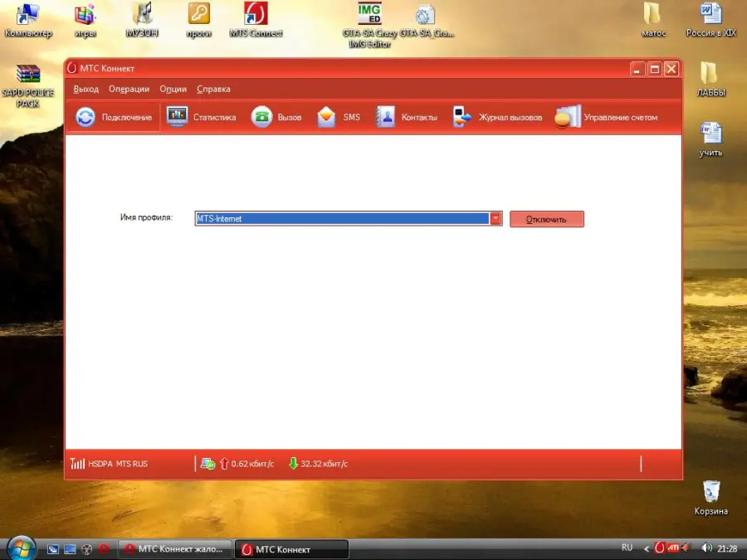Viewport: 747px width, 560px height.
Task: Open Управление счетом account management
Action: click(x=606, y=117)
